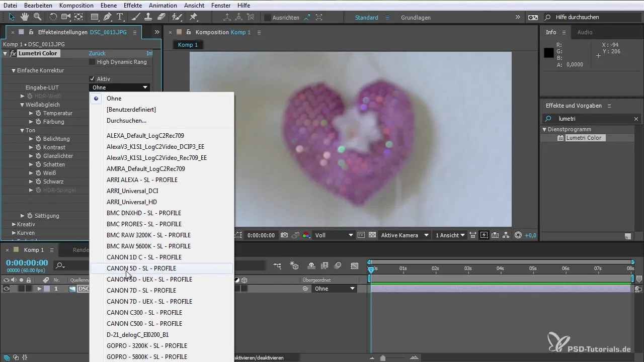Select the Rotation tool
This screenshot has width=644, height=362.
pos(53,17)
